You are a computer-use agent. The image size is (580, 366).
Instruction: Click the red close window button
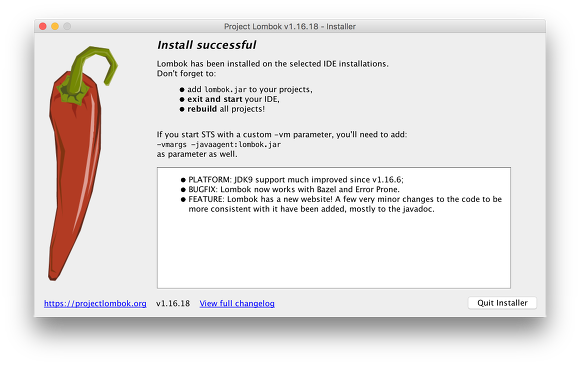[x=43, y=26]
